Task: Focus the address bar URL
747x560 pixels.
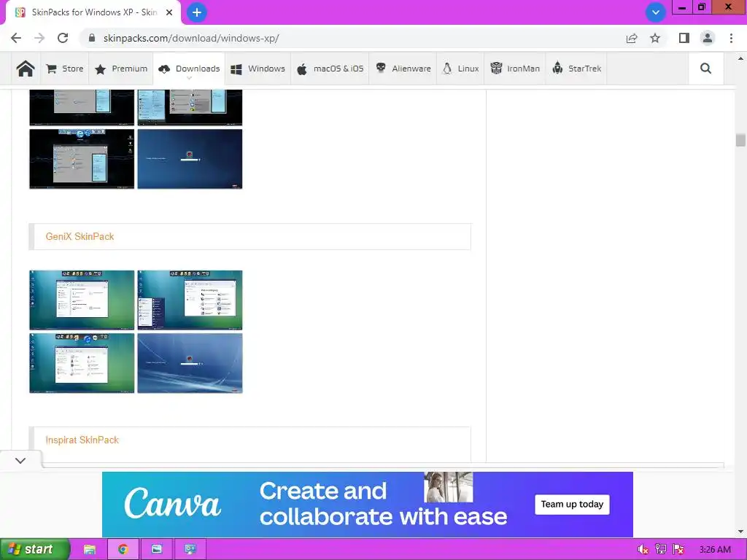Action: click(x=191, y=38)
